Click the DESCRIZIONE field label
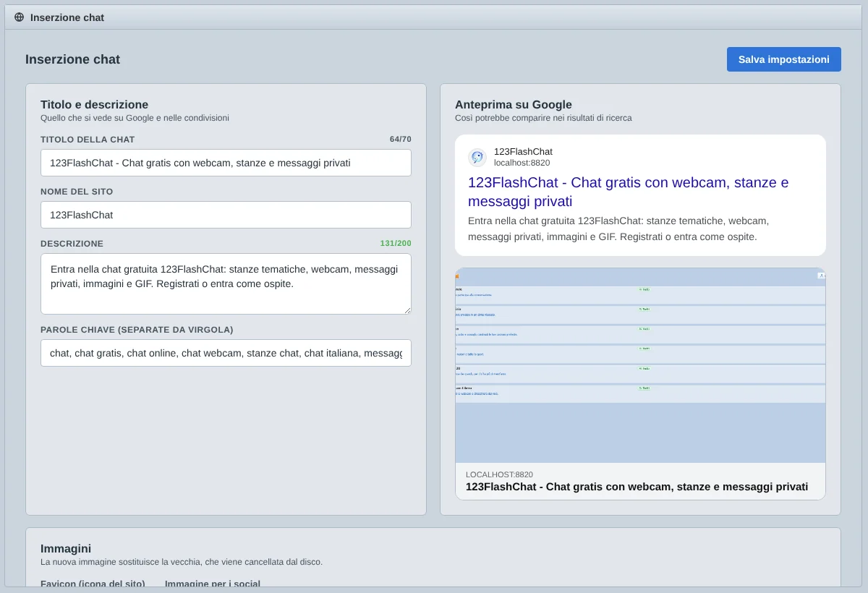868x593 pixels. 72,244
